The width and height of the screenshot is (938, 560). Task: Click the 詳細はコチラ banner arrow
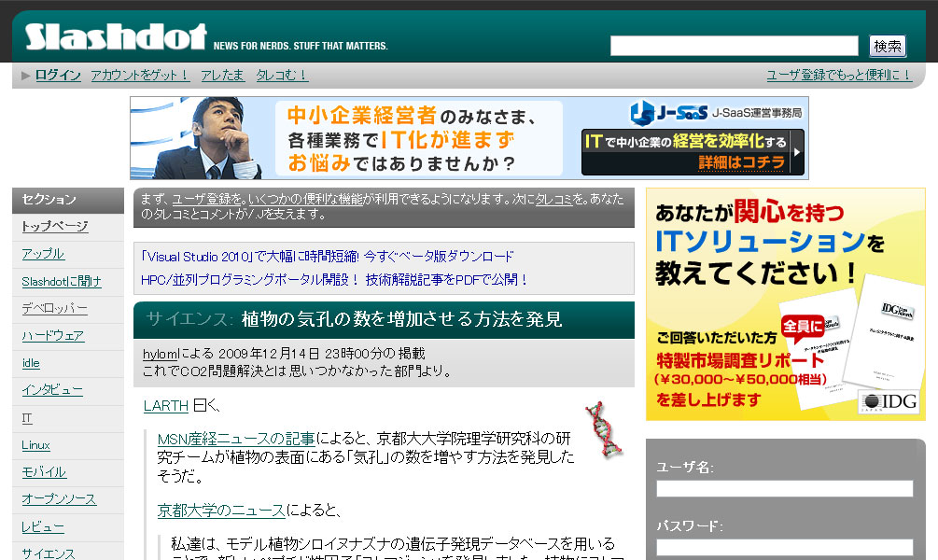pos(796,152)
